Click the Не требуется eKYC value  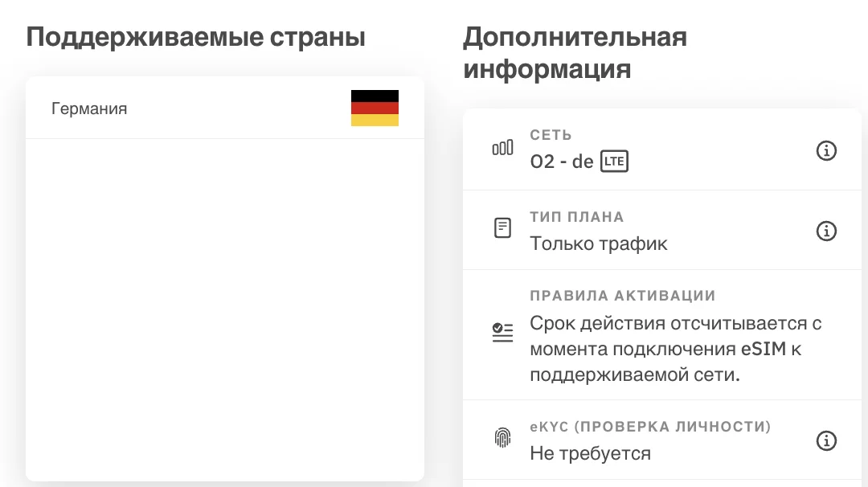click(590, 453)
